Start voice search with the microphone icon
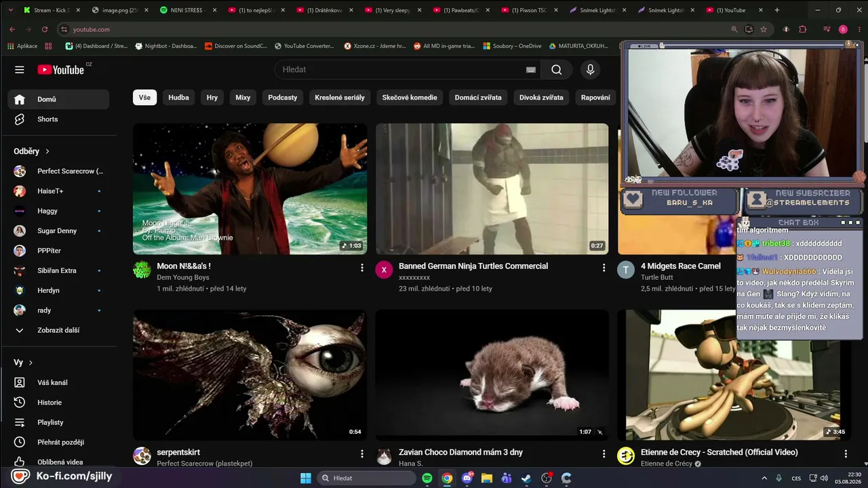The width and height of the screenshot is (868, 488). pos(590,70)
